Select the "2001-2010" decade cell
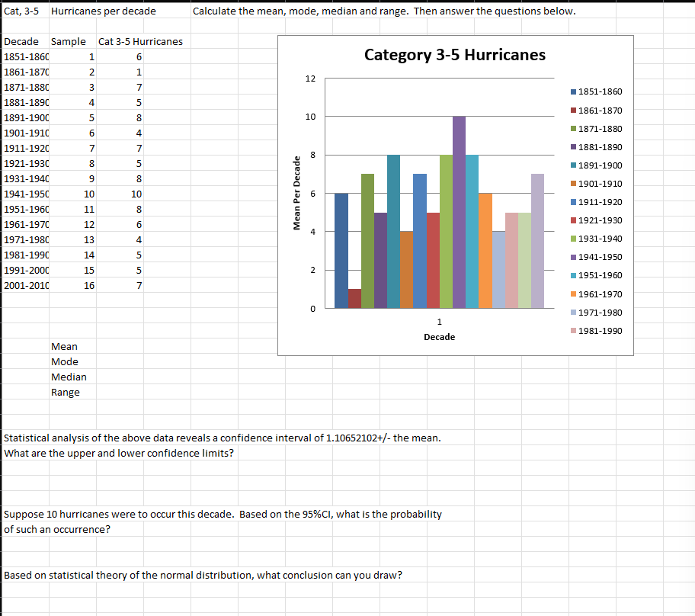Screen dimensions: 695x616 (26, 285)
